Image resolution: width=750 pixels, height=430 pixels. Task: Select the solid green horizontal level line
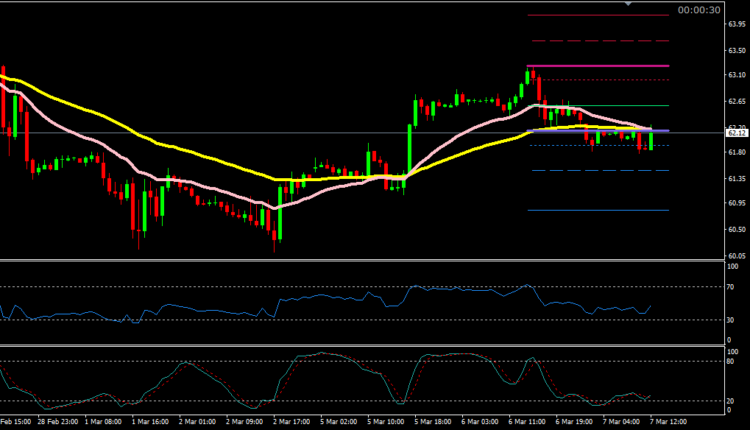[598, 105]
